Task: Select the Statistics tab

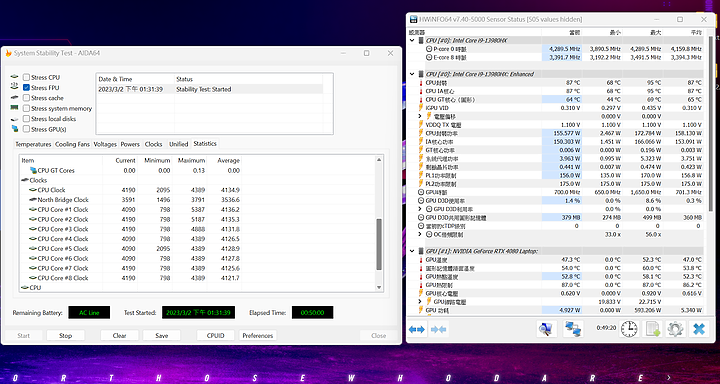Action: click(x=205, y=144)
